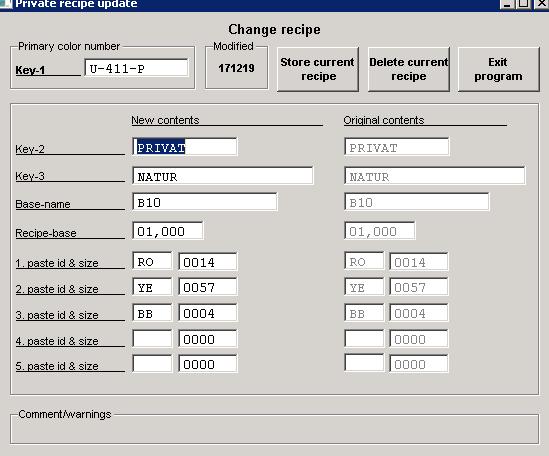The height and width of the screenshot is (456, 549).
Task: Click the original 2. paste YE field
Action: pos(364,287)
